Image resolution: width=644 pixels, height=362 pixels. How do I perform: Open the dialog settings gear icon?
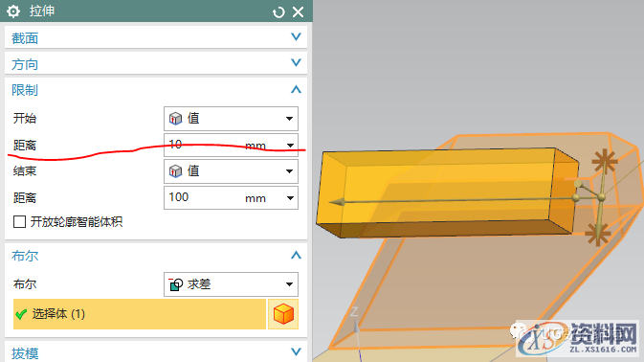pyautogui.click(x=13, y=11)
